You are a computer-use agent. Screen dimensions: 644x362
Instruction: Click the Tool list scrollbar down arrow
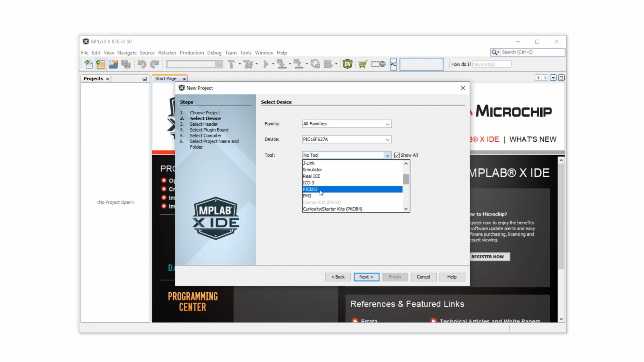pyautogui.click(x=406, y=209)
